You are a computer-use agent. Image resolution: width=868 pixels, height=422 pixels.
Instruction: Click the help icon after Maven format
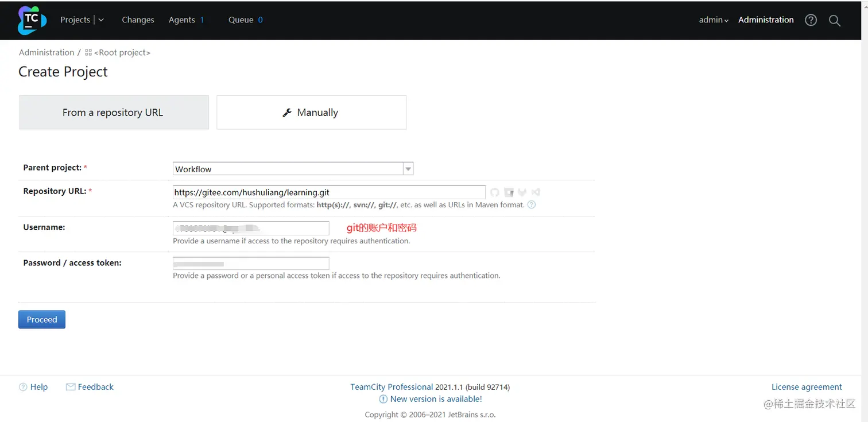(532, 204)
